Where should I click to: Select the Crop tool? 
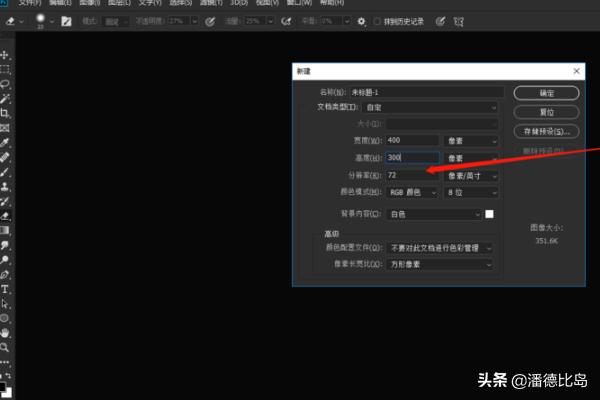click(6, 114)
